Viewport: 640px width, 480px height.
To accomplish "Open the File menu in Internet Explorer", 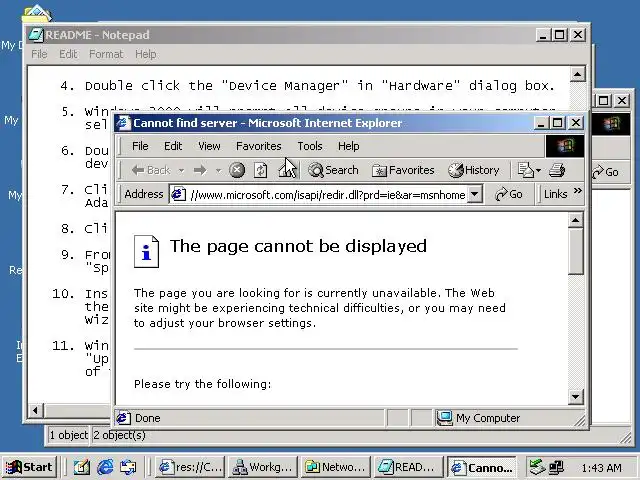I will click(x=140, y=146).
